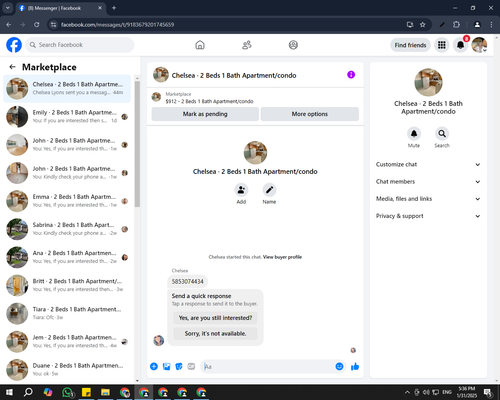The image size is (500, 400).
Task: Expand the Chat members section
Action: [428, 182]
